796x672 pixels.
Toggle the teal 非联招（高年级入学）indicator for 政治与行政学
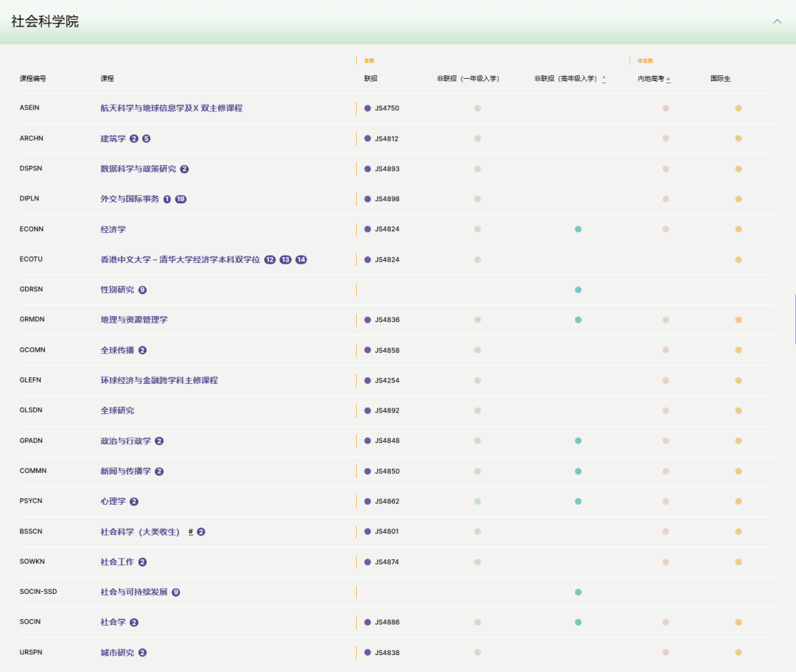[x=579, y=441]
